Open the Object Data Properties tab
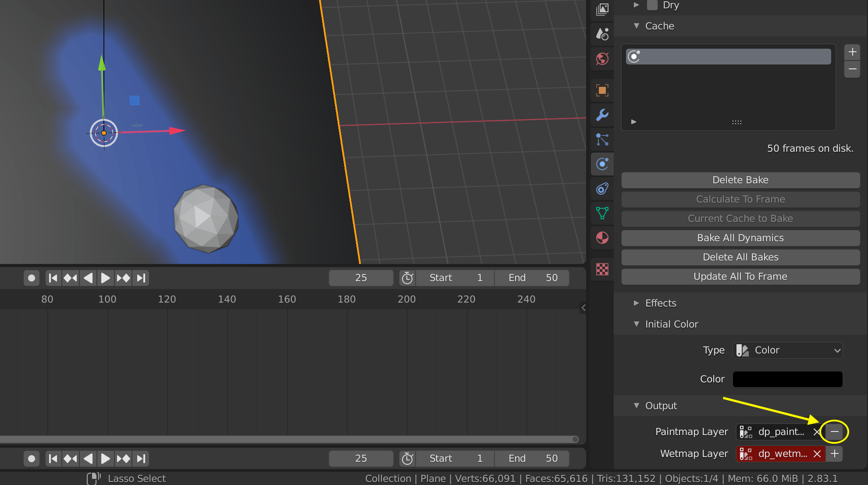 click(x=602, y=213)
